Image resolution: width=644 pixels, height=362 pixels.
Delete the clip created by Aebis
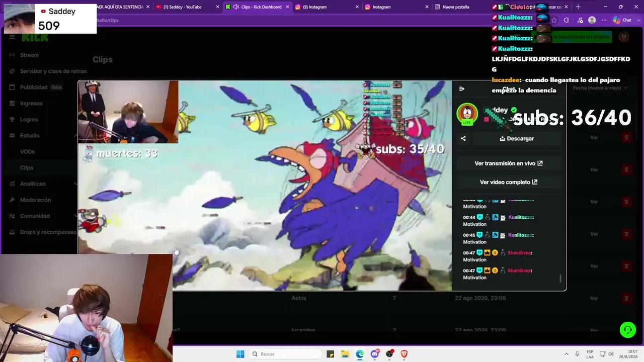coord(626,298)
